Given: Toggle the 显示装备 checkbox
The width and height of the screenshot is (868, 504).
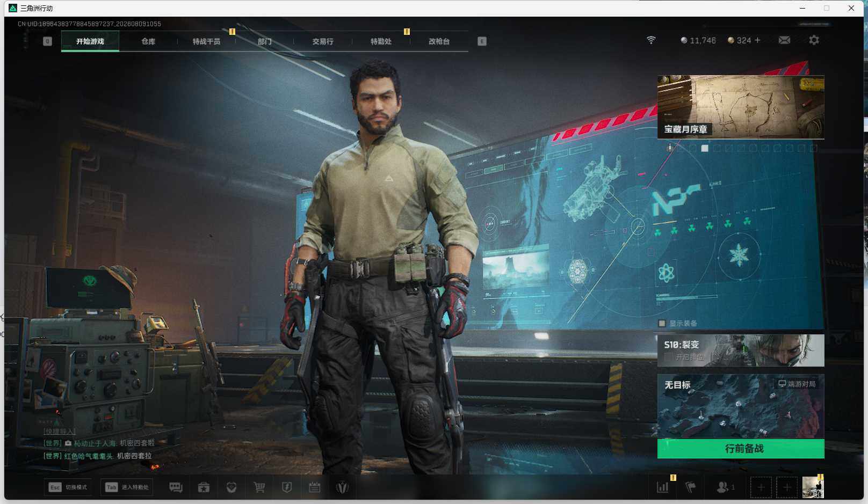Looking at the screenshot, I should [662, 323].
